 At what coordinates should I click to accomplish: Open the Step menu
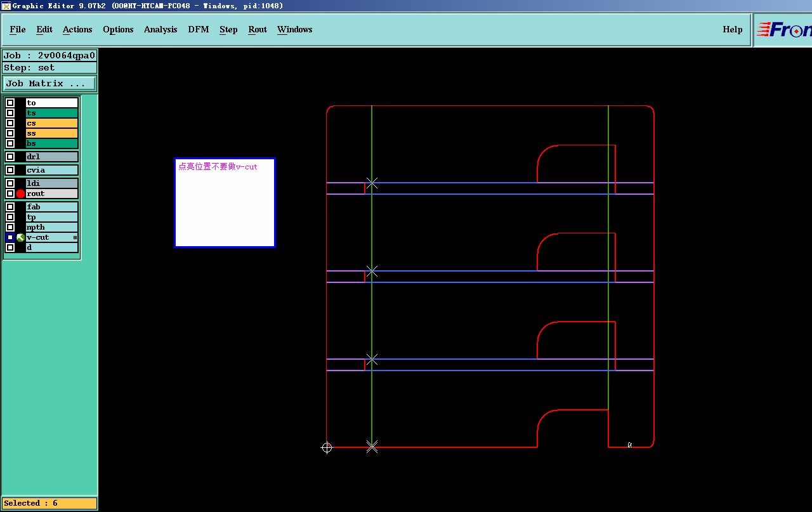click(228, 29)
